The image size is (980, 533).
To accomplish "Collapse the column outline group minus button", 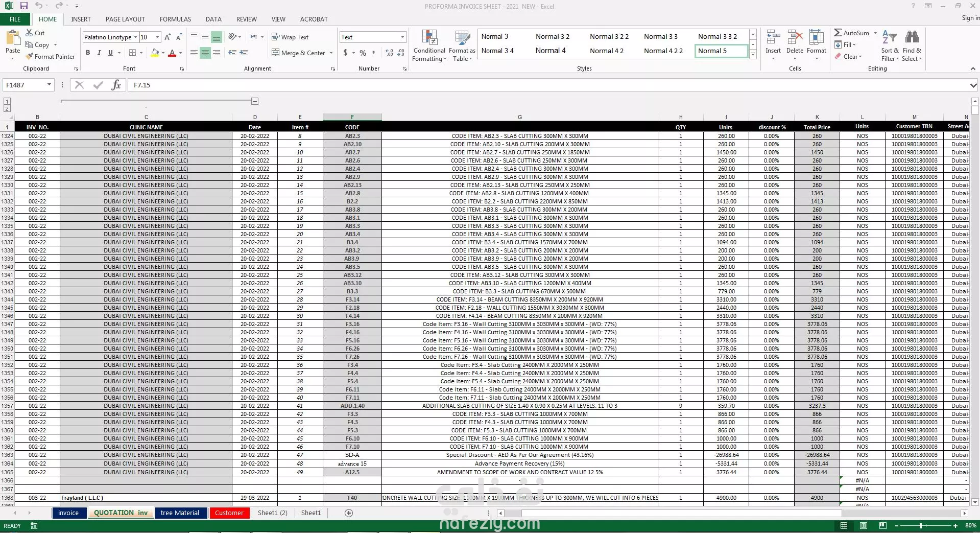I will tap(255, 101).
